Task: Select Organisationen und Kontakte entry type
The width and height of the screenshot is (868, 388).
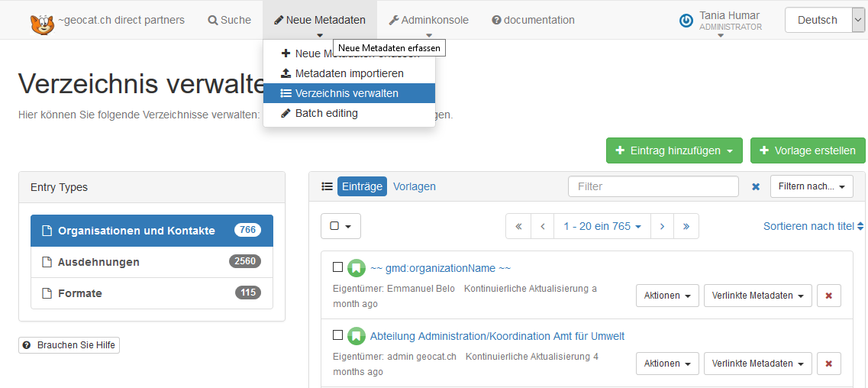Action: coord(152,230)
